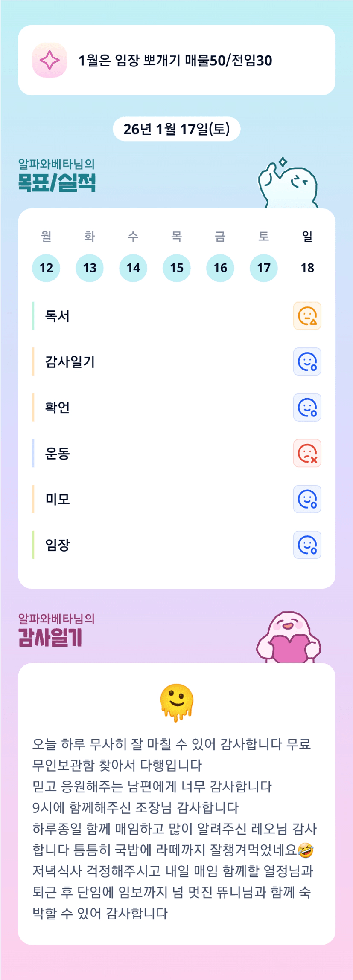353x980 pixels.
Task: Click the pink sparkle star icon
Action: point(50,60)
